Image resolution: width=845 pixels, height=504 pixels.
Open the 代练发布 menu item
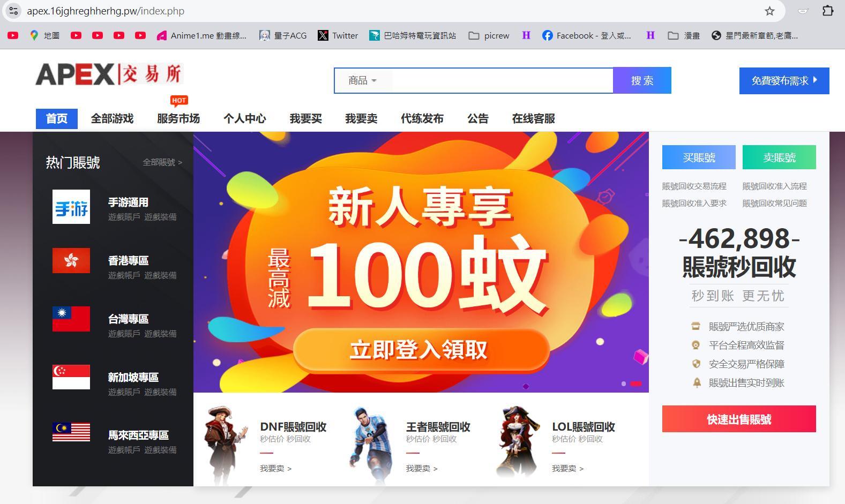(x=422, y=119)
